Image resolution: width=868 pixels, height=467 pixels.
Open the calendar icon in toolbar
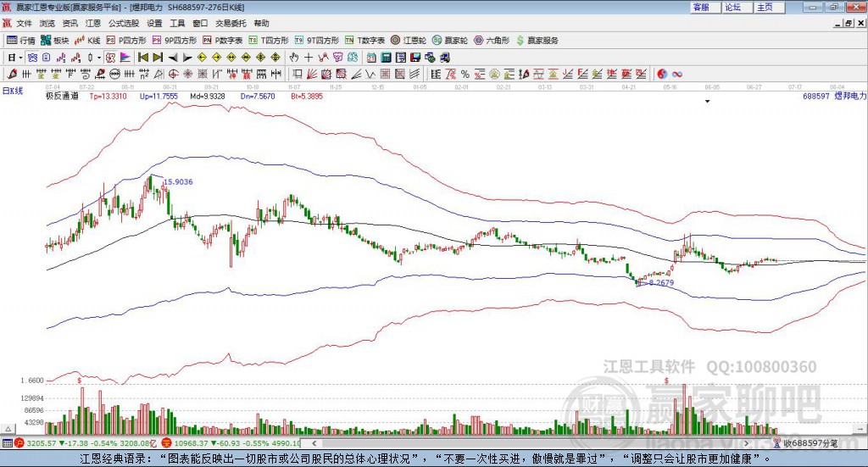(371, 58)
